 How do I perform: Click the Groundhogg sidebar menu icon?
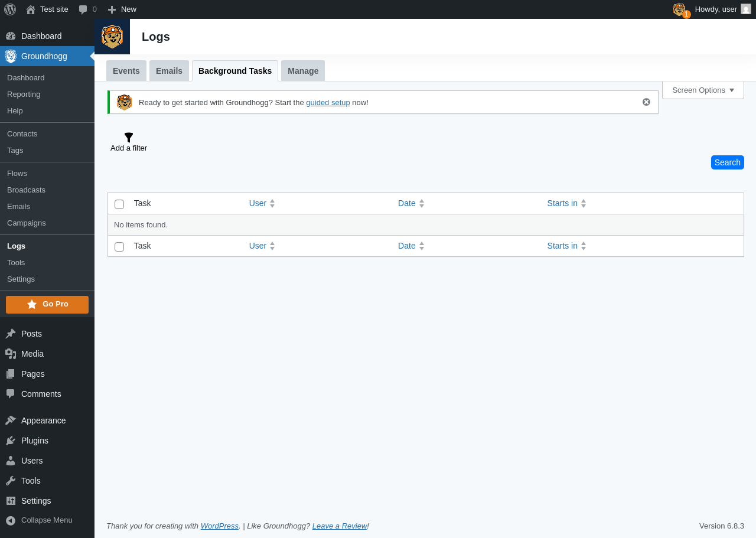click(11, 56)
